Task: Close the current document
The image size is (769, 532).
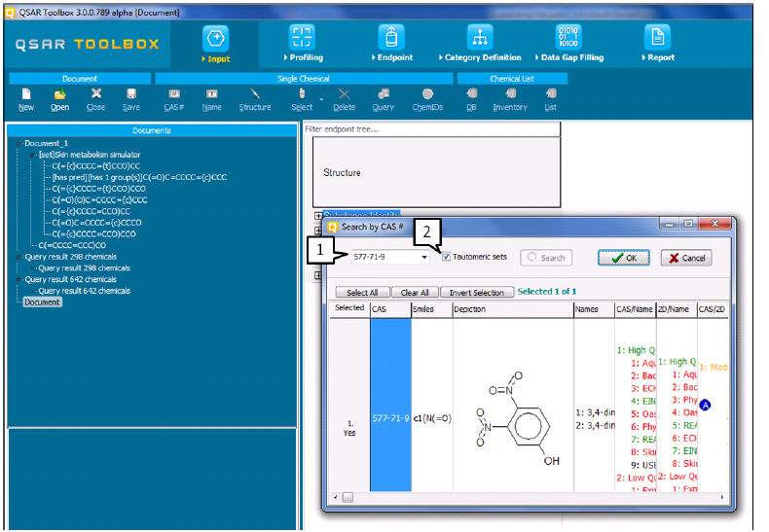Action: pyautogui.click(x=96, y=99)
